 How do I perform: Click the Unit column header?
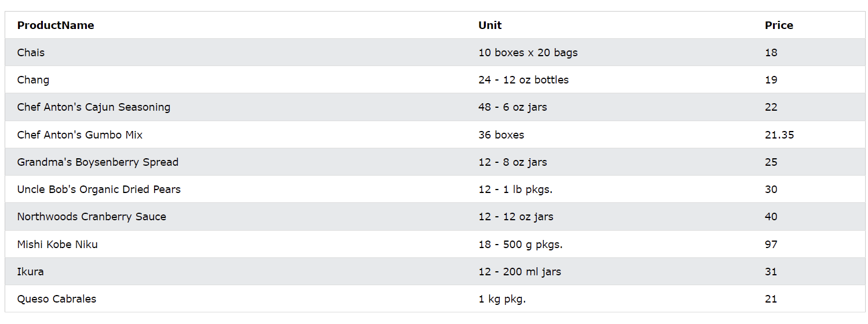490,26
